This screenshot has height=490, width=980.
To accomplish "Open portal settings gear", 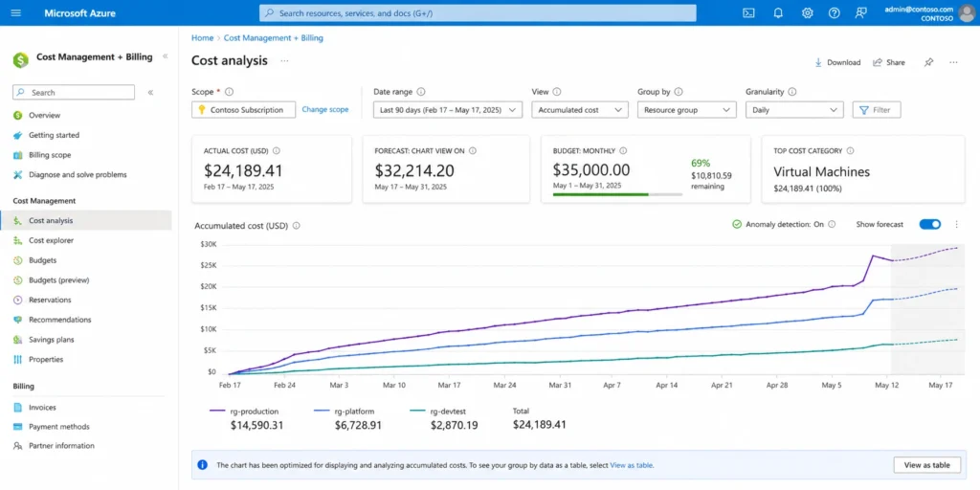I will click(x=807, y=13).
